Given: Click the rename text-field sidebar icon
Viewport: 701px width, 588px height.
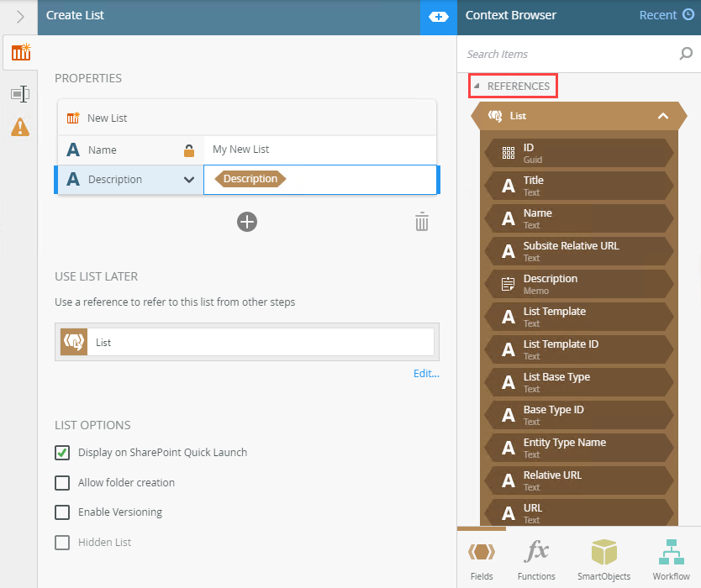Looking at the screenshot, I should click(20, 93).
